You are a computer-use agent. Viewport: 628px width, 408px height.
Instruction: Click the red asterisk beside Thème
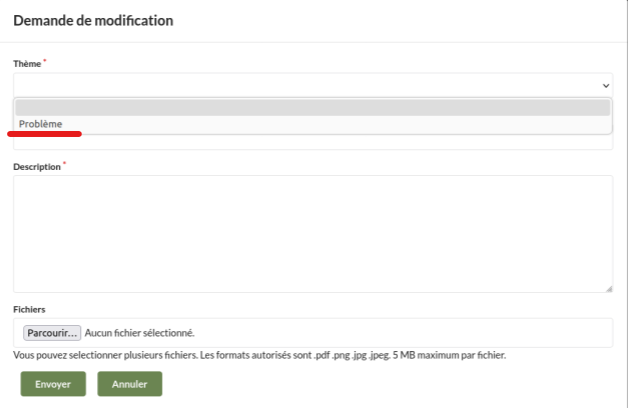[45, 61]
